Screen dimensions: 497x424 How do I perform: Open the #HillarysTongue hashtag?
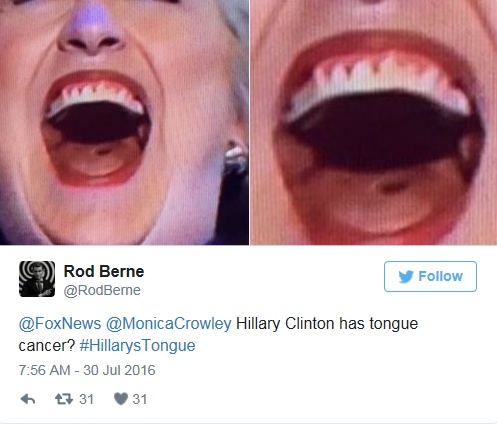pyautogui.click(x=137, y=346)
